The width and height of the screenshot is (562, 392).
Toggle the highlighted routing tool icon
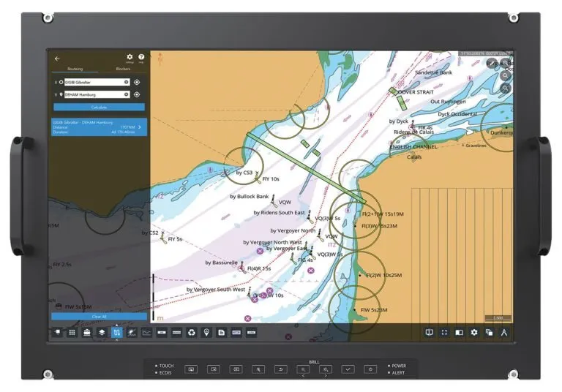point(117,333)
